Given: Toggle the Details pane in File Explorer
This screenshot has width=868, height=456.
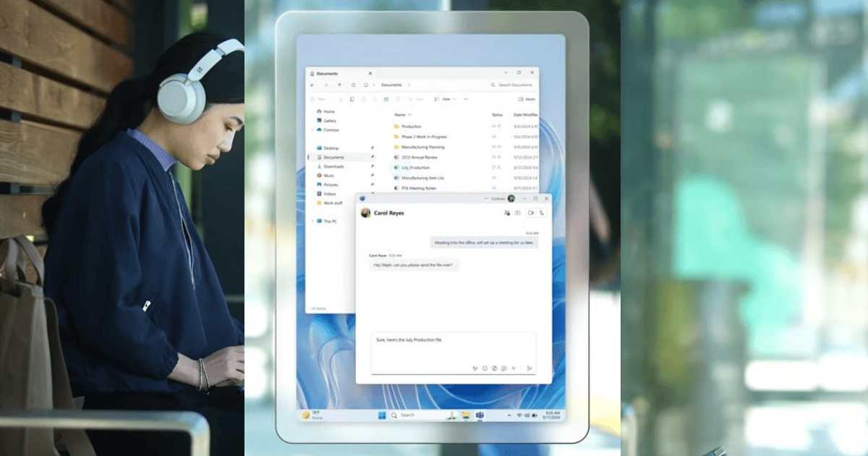Looking at the screenshot, I should pyautogui.click(x=527, y=99).
